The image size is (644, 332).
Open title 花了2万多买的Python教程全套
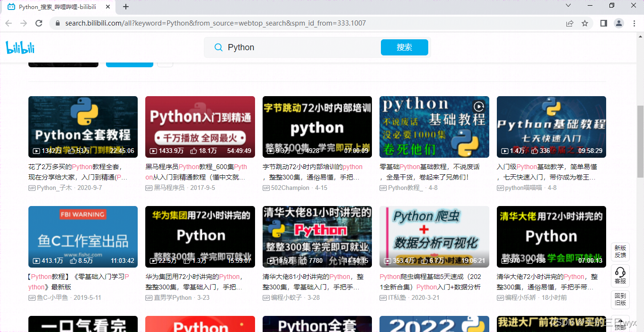(78, 172)
